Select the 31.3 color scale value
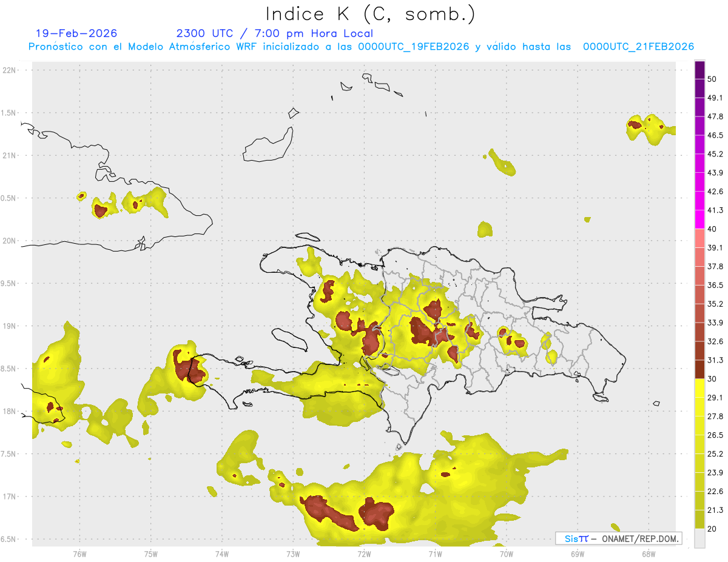Screen dimensions: 728x562 coord(715,360)
